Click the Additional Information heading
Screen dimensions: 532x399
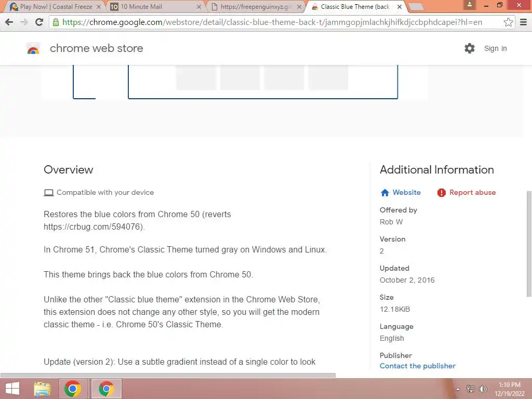coord(436,170)
